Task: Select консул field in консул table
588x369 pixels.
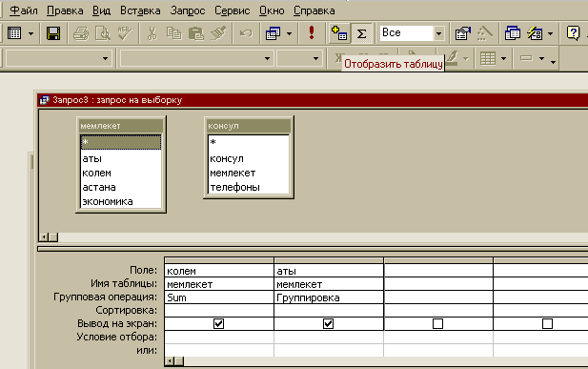Action: pos(249,159)
